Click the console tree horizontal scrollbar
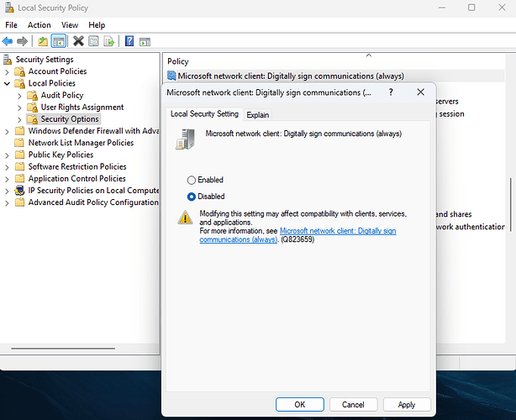The image size is (516, 420). point(63,349)
